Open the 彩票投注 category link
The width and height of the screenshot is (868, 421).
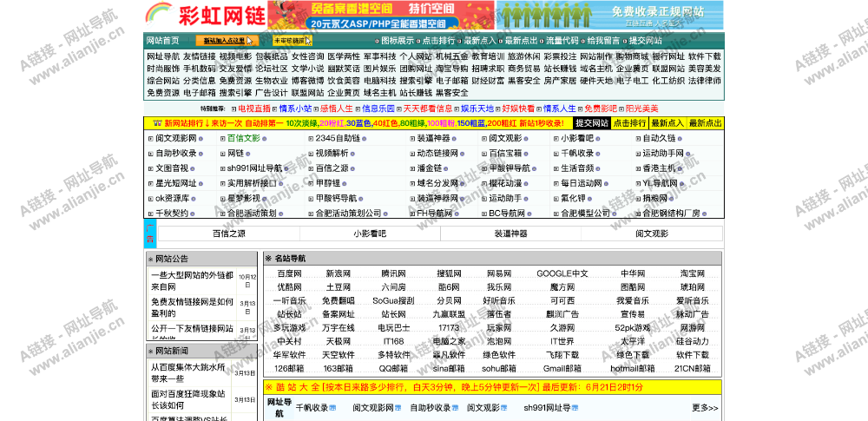[560, 56]
